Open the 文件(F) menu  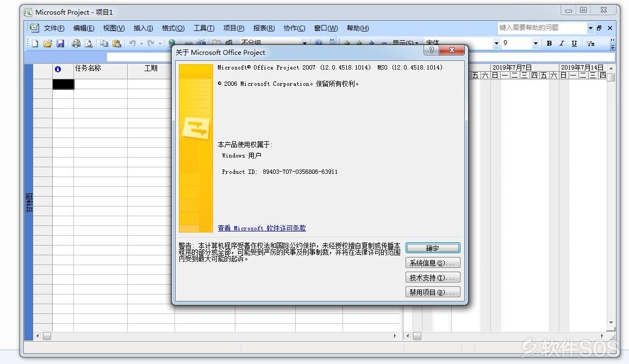[54, 28]
